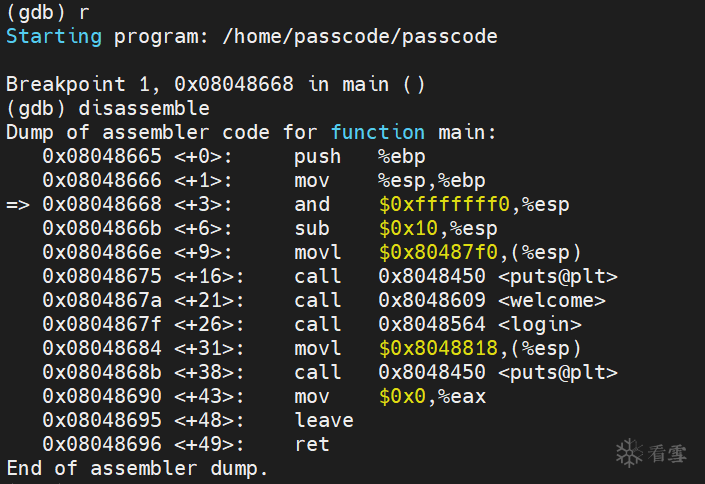
Task: Click the "End of assembler dump." line
Action: tap(137, 469)
